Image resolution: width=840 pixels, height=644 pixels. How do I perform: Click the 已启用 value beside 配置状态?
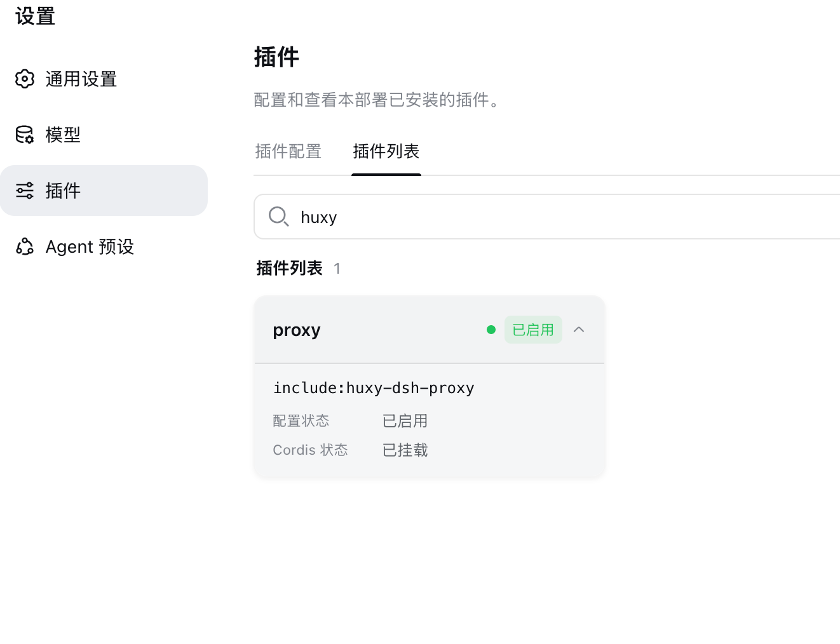pos(405,421)
